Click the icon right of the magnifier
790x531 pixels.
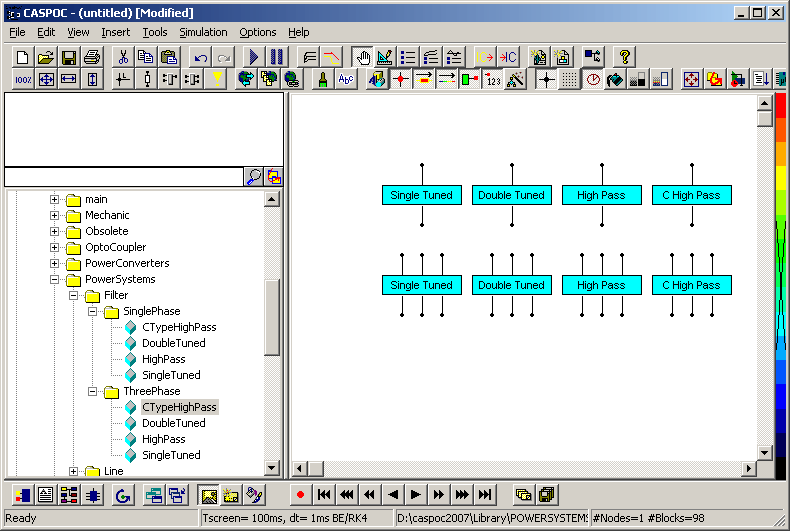(274, 177)
